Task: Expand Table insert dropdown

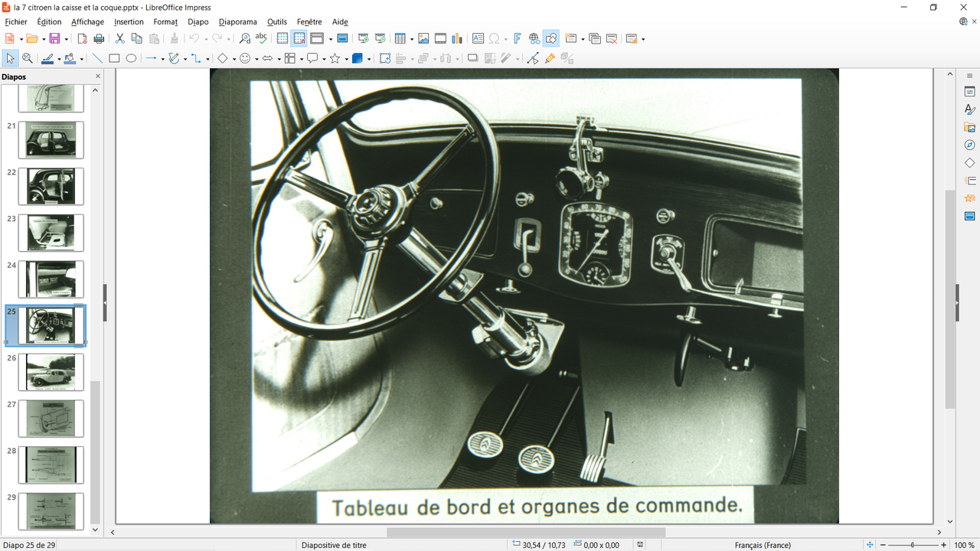Action: [411, 39]
